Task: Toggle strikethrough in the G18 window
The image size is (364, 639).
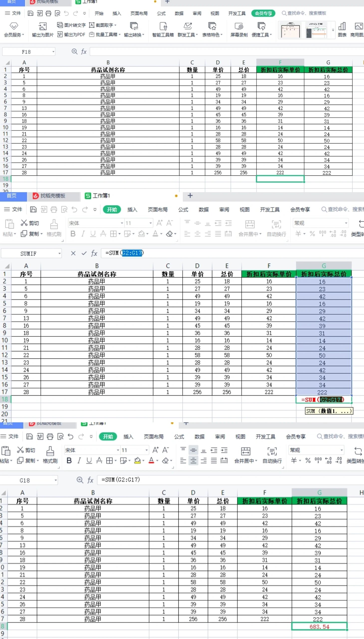Action: click(x=99, y=461)
